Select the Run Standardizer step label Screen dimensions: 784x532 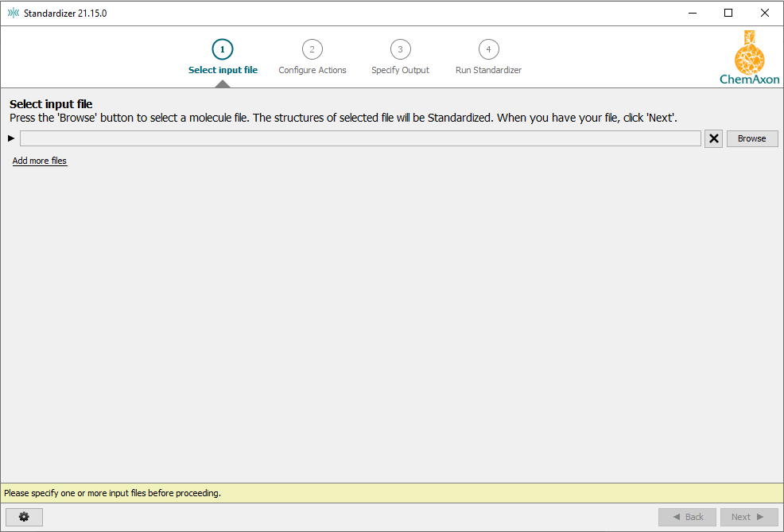pyautogui.click(x=488, y=70)
